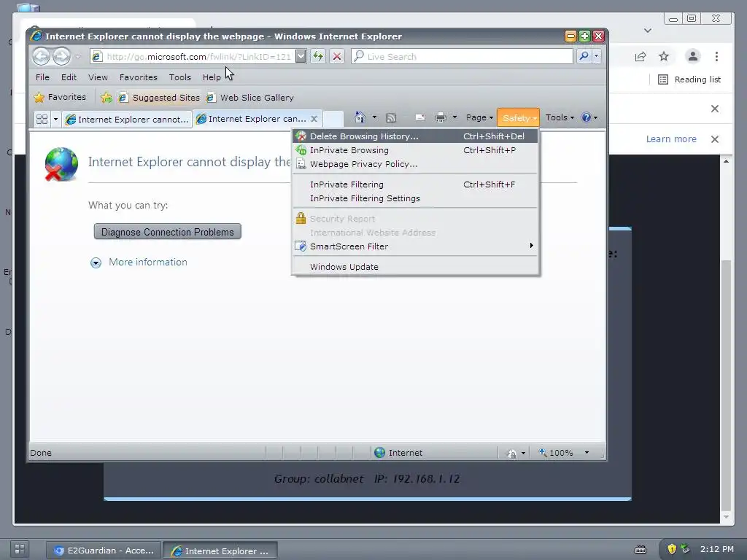The width and height of the screenshot is (747, 560).
Task: Open the Tools command bar menu
Action: coord(560,117)
